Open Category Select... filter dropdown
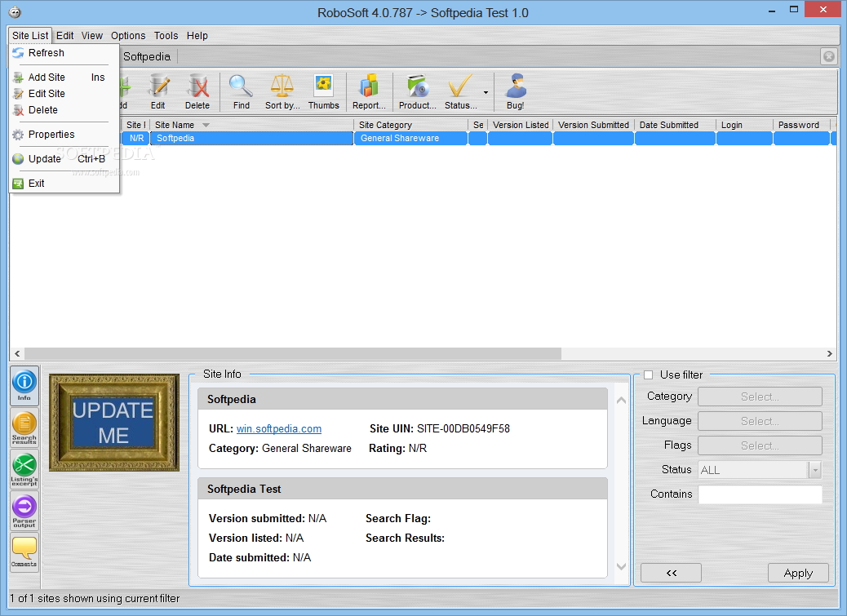Image resolution: width=847 pixels, height=616 pixels. tap(760, 397)
